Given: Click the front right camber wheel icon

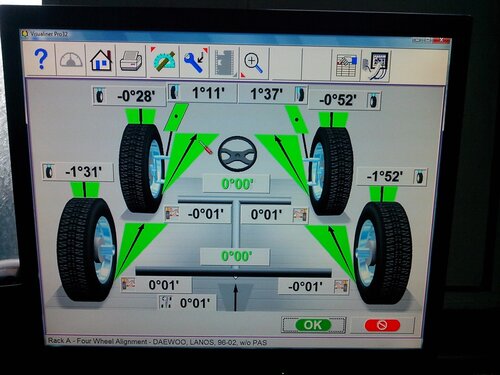Looking at the screenshot, I should [x=373, y=101].
